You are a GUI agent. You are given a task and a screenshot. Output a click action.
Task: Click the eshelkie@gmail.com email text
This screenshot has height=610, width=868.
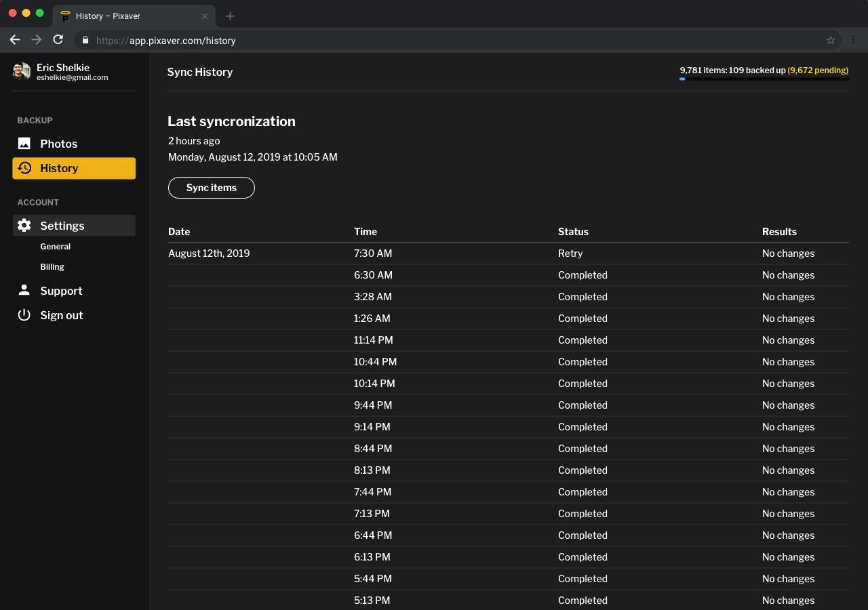point(73,77)
